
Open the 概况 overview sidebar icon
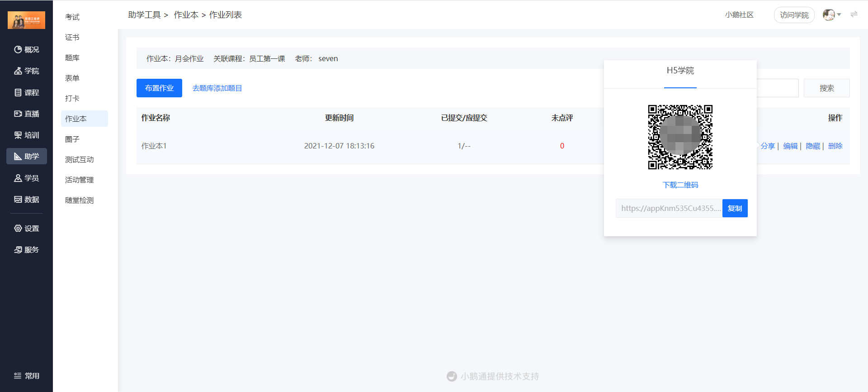coord(26,49)
